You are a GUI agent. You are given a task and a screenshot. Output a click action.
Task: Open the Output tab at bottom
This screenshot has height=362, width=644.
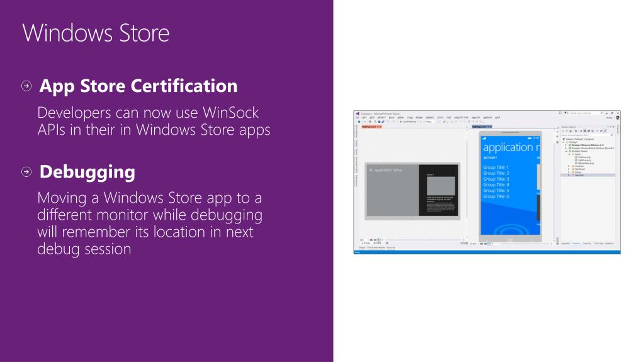pyautogui.click(x=362, y=247)
